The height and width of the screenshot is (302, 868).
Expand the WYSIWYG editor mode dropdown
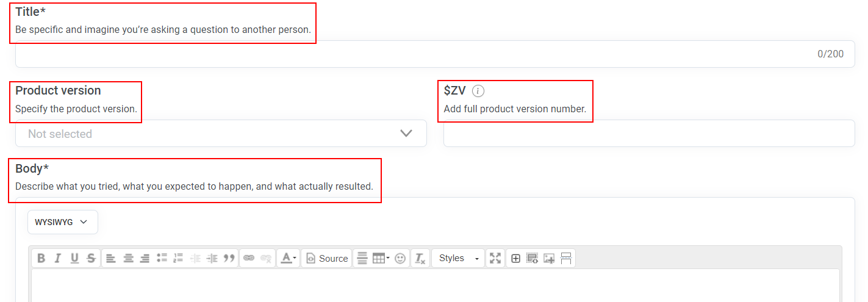62,222
